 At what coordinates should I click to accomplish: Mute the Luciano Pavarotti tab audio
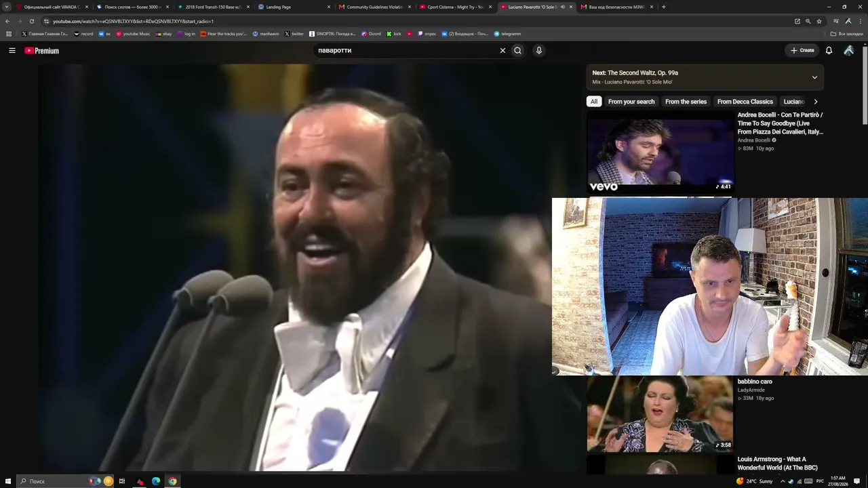click(562, 7)
